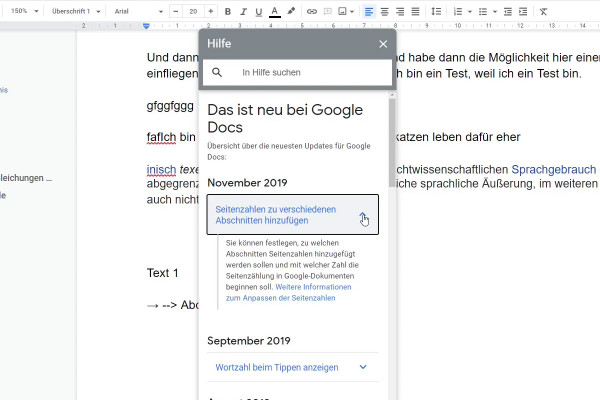Click the November 2019 heading in Hilfe
Image resolution: width=600 pixels, height=400 pixels.
[247, 183]
